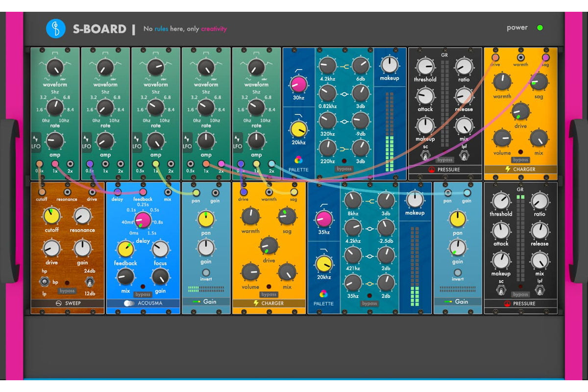The height and width of the screenshot is (392, 588).
Task: Click the bell filter icon beside the 320hz band
Action: [344, 122]
